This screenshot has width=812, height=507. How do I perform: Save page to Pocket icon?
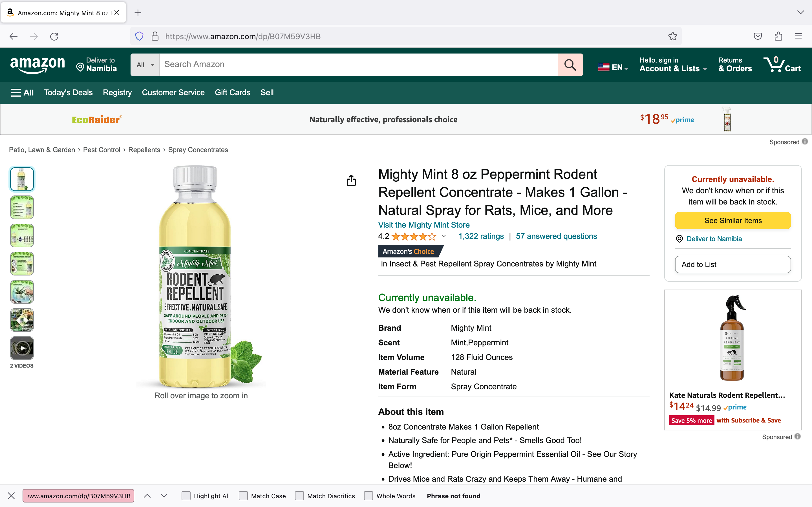coord(758,36)
